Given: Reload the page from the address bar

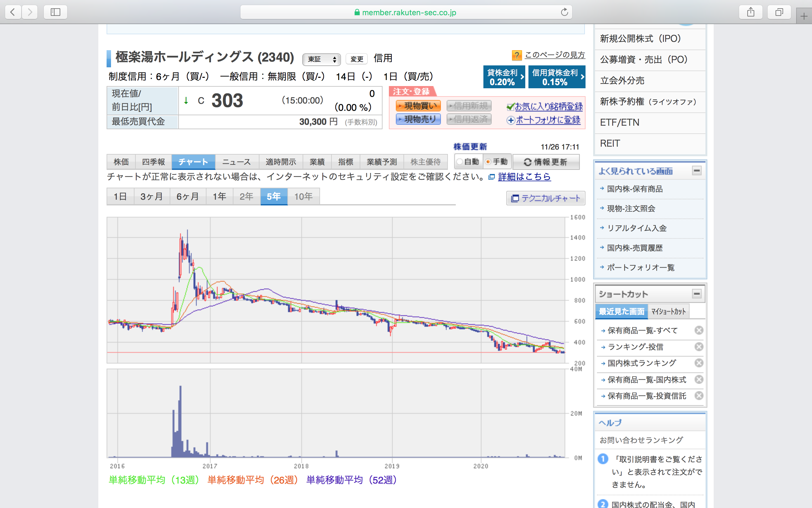Looking at the screenshot, I should click(x=564, y=12).
